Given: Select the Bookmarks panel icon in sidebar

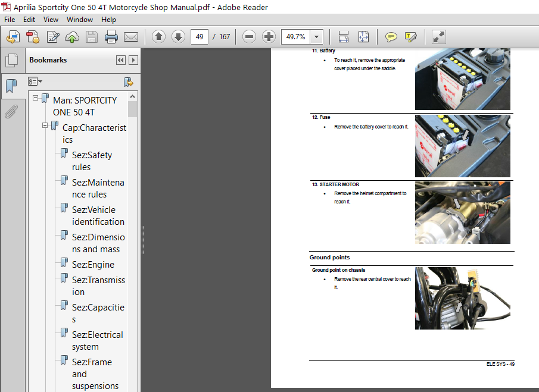Looking at the screenshot, I should 11,86.
